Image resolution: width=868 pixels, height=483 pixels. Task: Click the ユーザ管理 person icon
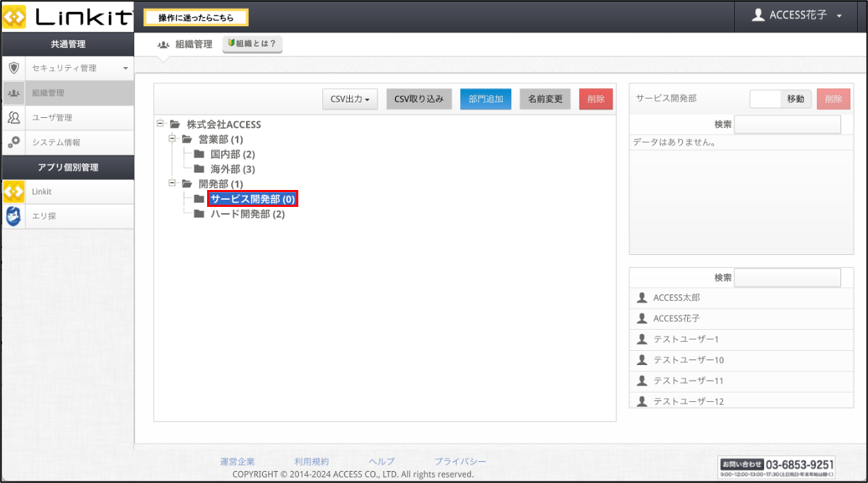coord(13,117)
